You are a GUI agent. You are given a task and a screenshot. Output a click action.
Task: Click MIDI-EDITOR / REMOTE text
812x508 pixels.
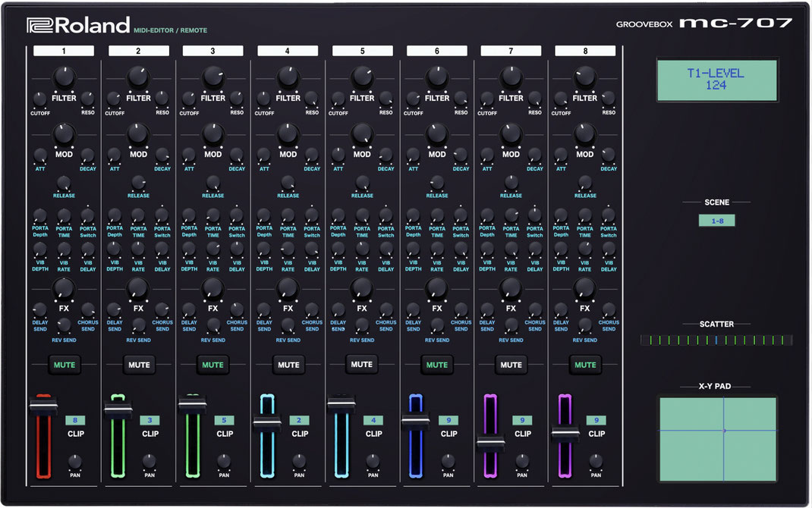[x=171, y=30]
